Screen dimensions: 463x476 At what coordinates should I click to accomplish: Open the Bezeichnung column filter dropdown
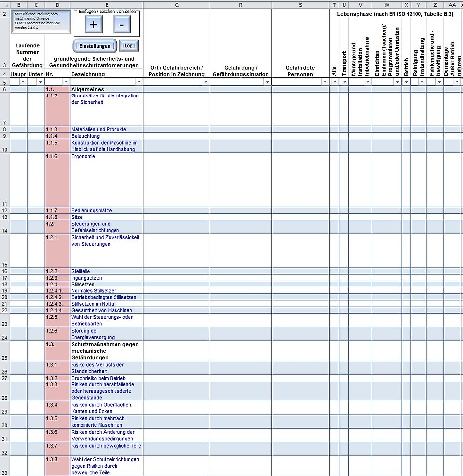pos(139,82)
